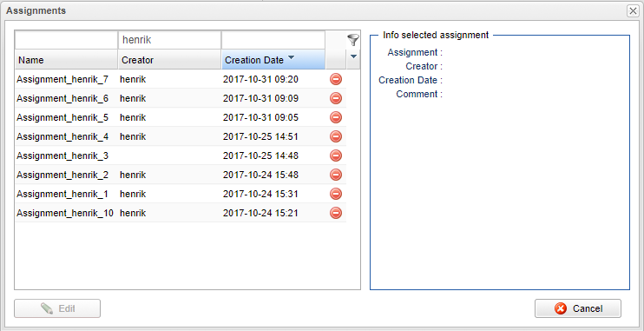Image resolution: width=644 pixels, height=331 pixels.
Task: Click the Cancel button
Action: (577, 308)
